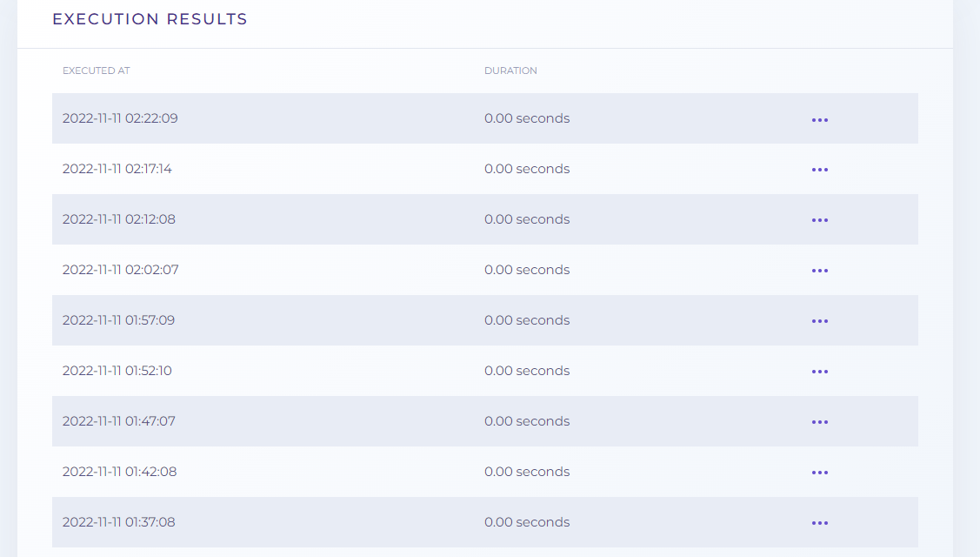
Task: Sort the table by the EXECUTED AT column
Action: point(96,70)
